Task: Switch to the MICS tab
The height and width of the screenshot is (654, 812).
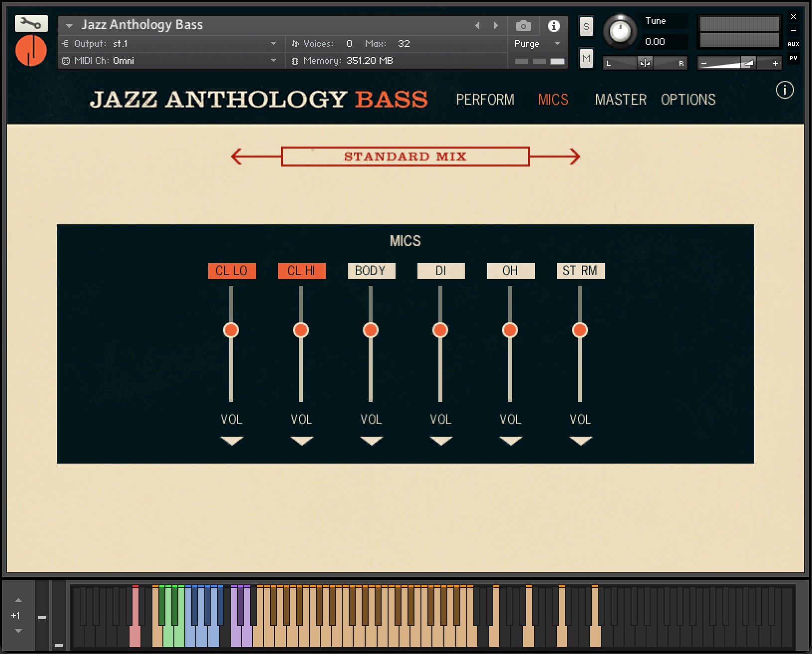Action: [x=553, y=100]
